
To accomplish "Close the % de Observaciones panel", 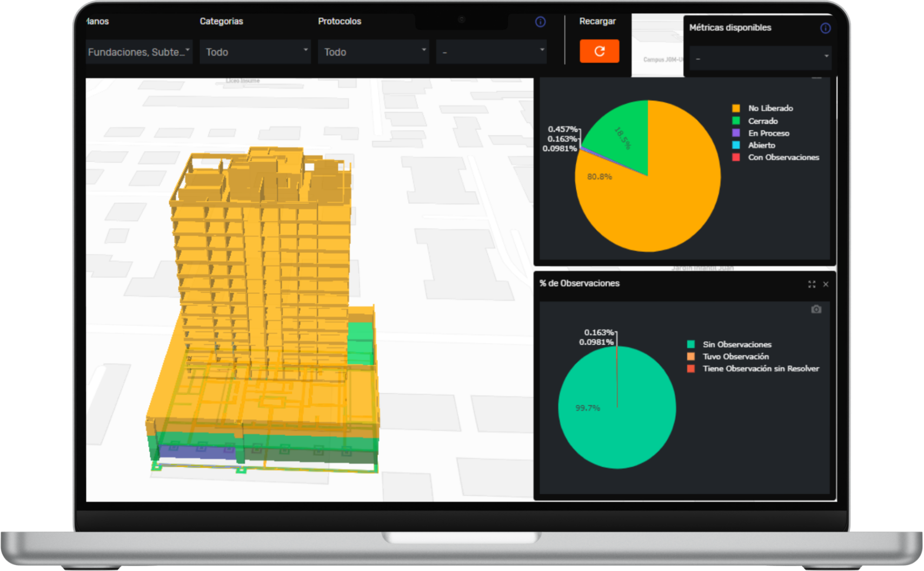I will 826,284.
